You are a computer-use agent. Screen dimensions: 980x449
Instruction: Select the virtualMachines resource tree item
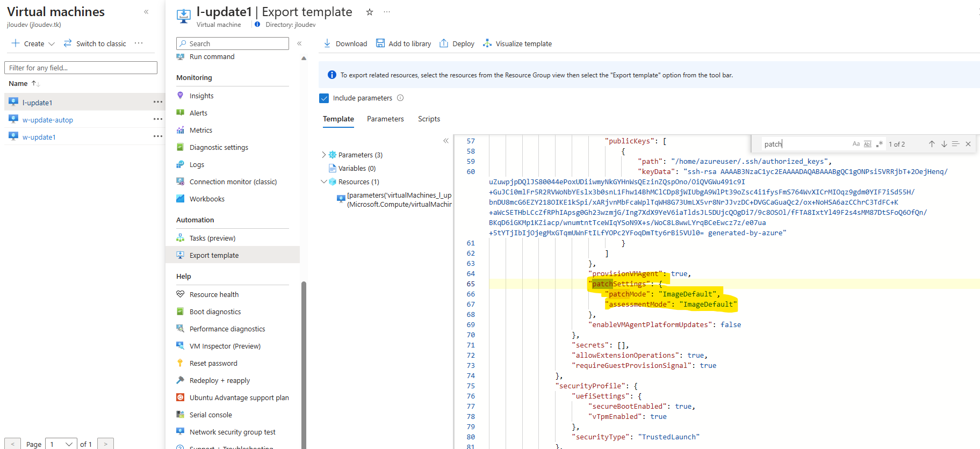click(394, 200)
